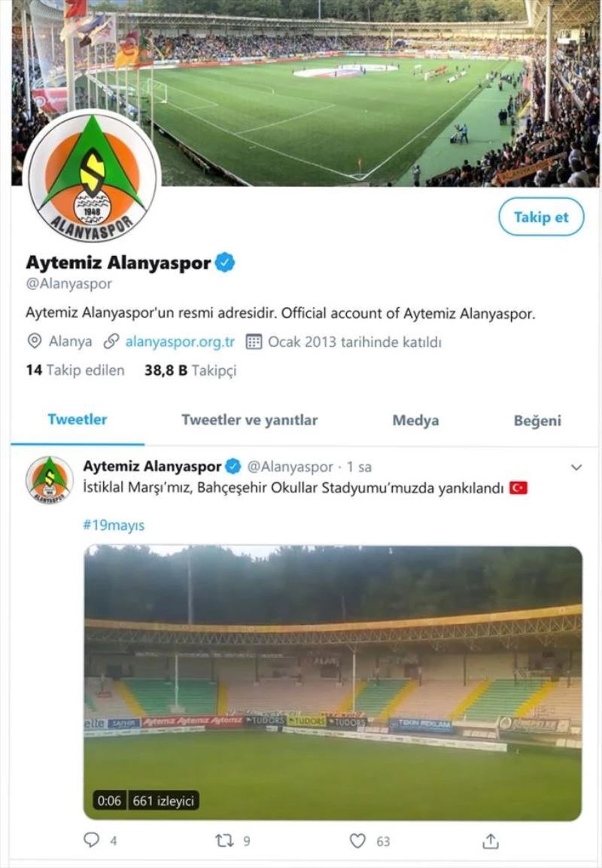The height and width of the screenshot is (868, 602).
Task: Open the alanyaspor.org.tr website link
Action: [180, 342]
